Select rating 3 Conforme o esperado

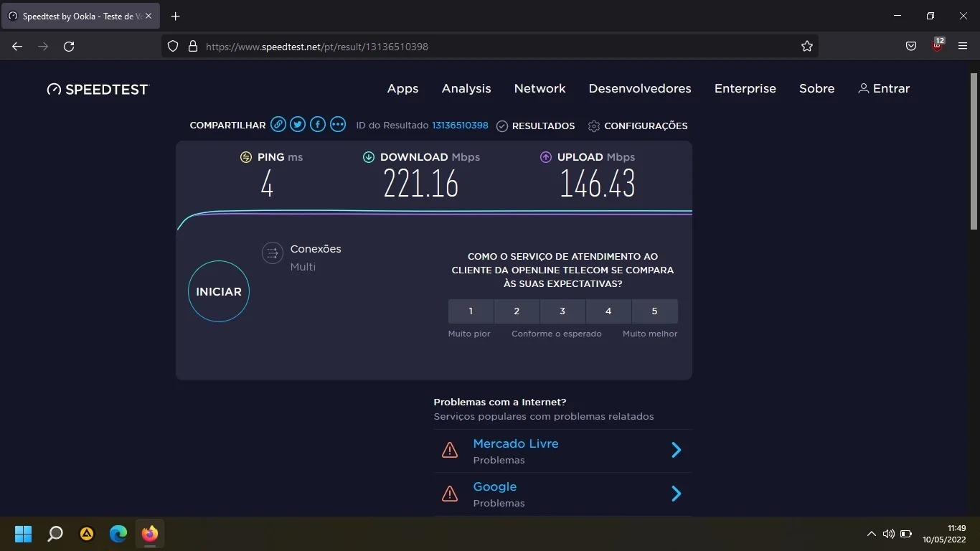pos(562,311)
